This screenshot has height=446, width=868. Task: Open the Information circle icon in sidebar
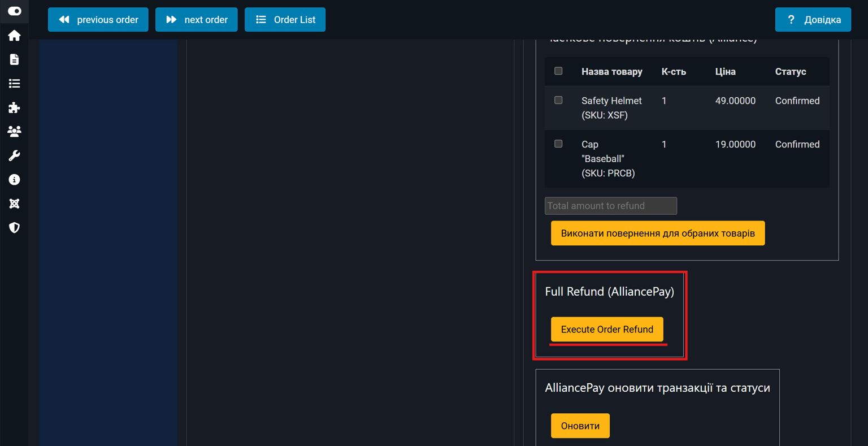(x=14, y=180)
